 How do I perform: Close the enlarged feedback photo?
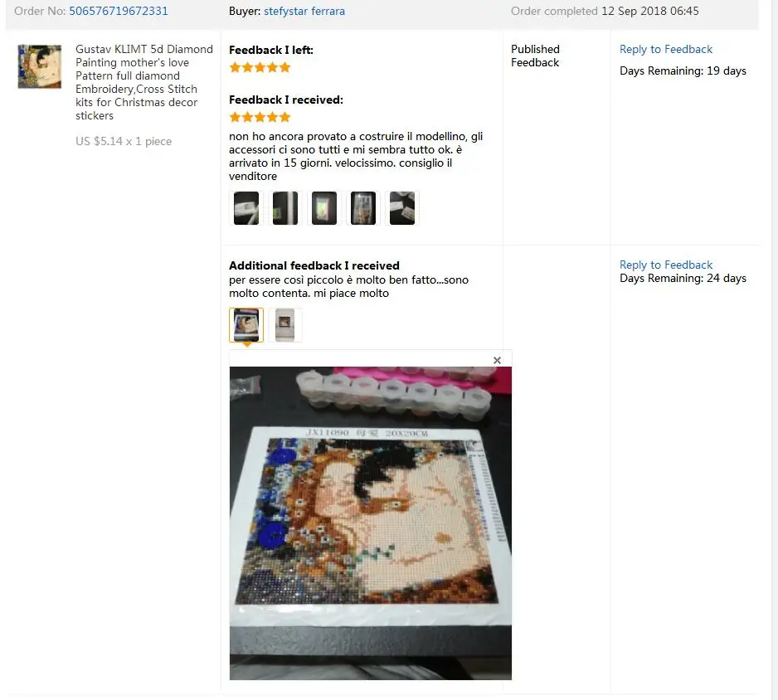click(x=497, y=360)
